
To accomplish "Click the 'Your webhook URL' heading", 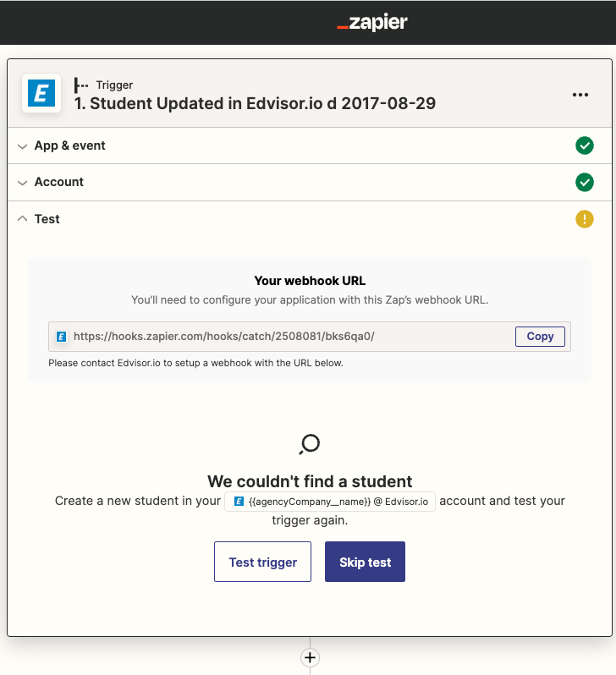I will (x=310, y=281).
